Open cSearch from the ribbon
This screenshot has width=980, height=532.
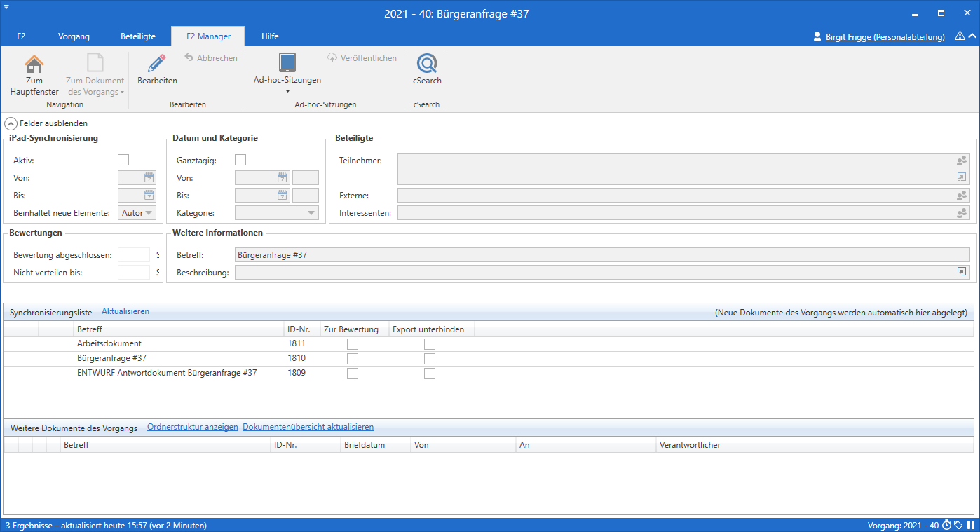coord(427,64)
